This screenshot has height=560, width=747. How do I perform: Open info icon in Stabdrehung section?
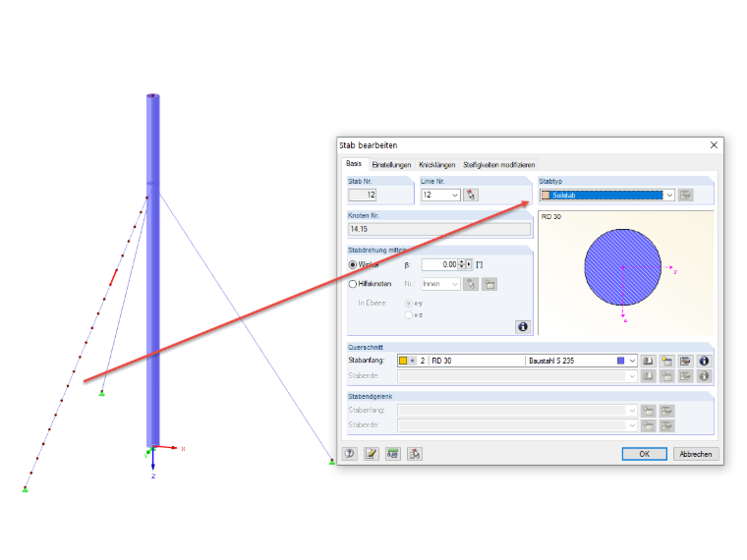523,326
